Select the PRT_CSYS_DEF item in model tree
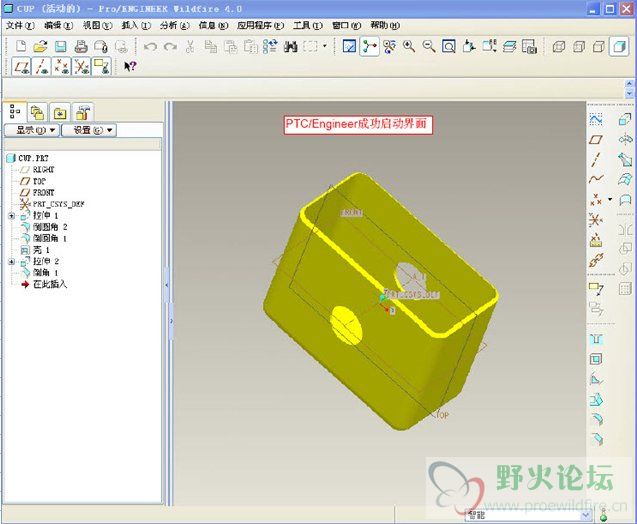Viewport: 637px width, 524px height. [x=52, y=204]
